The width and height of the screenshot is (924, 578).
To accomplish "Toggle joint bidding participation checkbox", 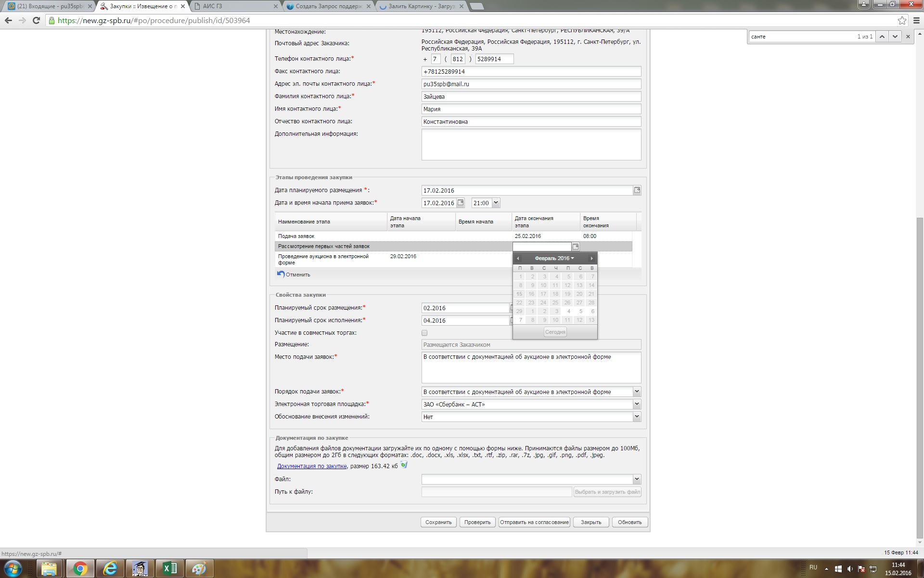I will [x=424, y=333].
